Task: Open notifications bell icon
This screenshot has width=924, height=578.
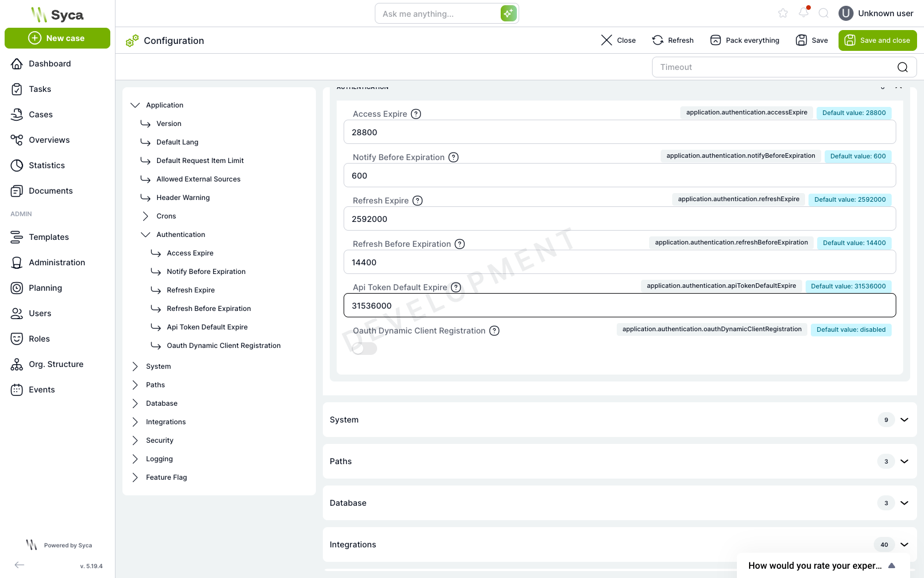Action: [x=804, y=13]
